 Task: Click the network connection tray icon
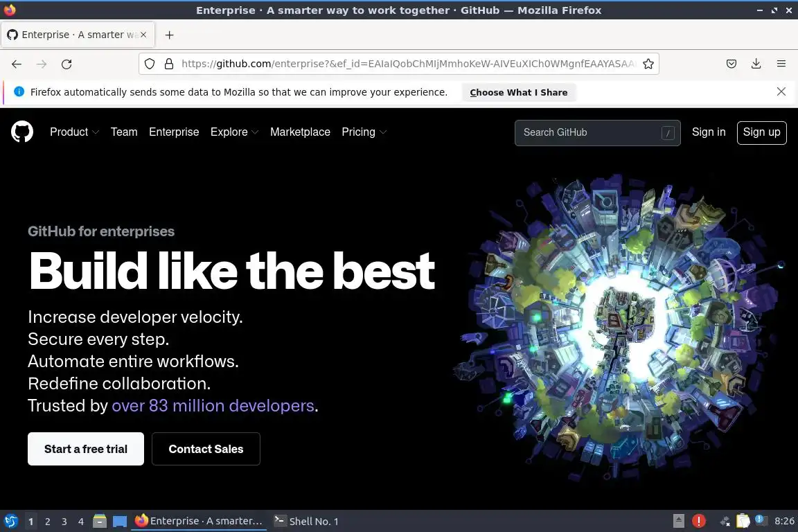pos(725,521)
